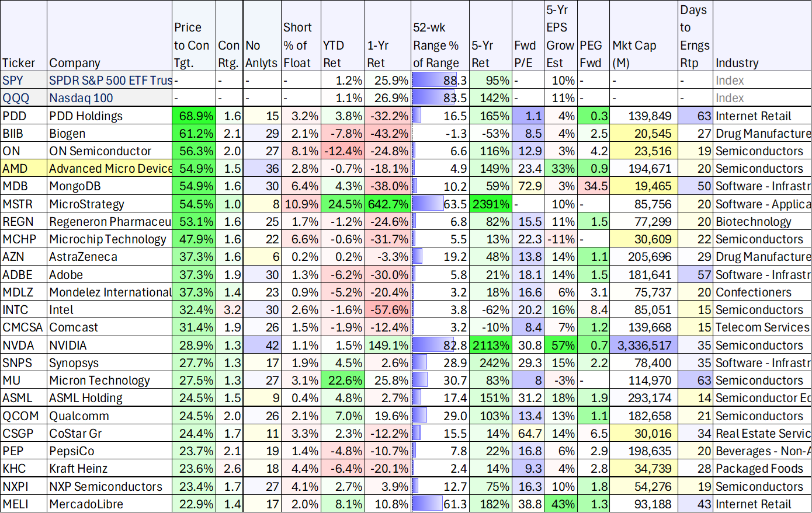Click the 3,336,517 market cap cell
This screenshot has width=812, height=513.
(x=644, y=345)
